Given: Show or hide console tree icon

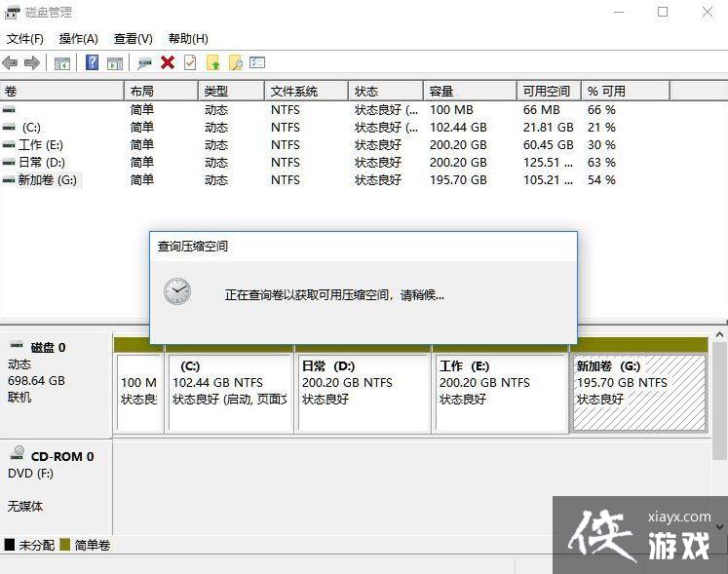Looking at the screenshot, I should point(62,62).
